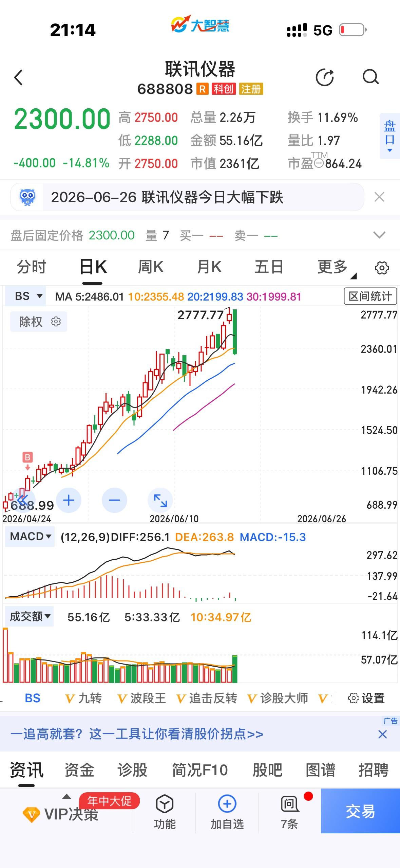Image resolution: width=400 pixels, height=868 pixels.
Task: Tap the owl assistant icon
Action: 27,197
